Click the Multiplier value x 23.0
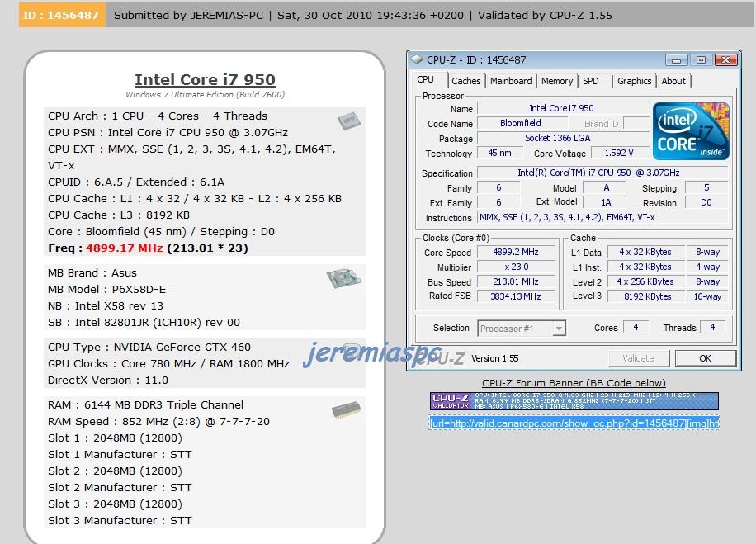Screen dimensions: 756x544 tap(515, 267)
